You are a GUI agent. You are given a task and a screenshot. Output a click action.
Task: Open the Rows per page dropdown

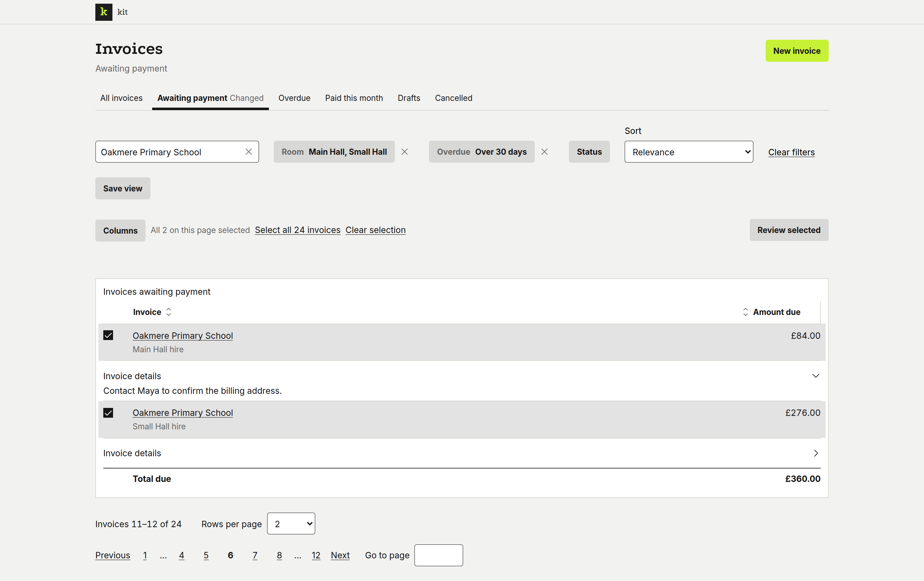[291, 524]
